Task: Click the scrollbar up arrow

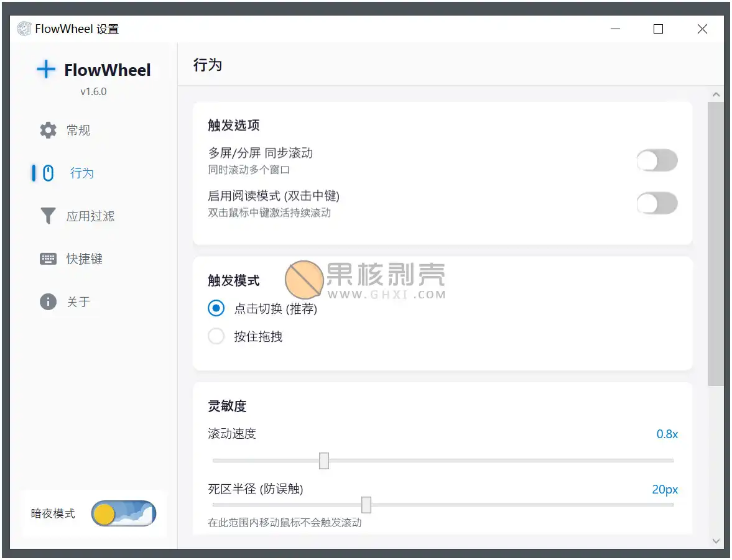Action: (x=716, y=94)
